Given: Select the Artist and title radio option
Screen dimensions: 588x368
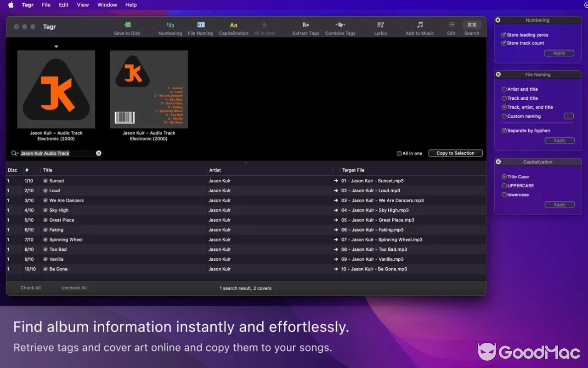Looking at the screenshot, I should point(504,89).
